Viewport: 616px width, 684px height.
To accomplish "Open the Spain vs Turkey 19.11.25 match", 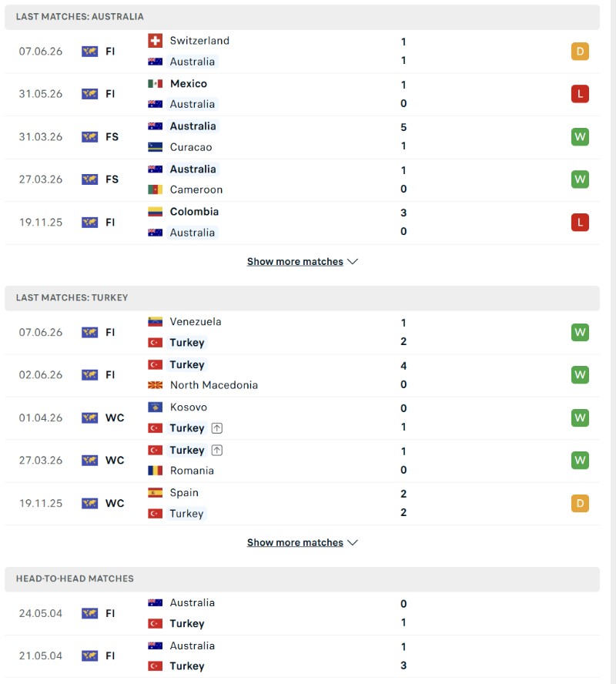I will (302, 503).
